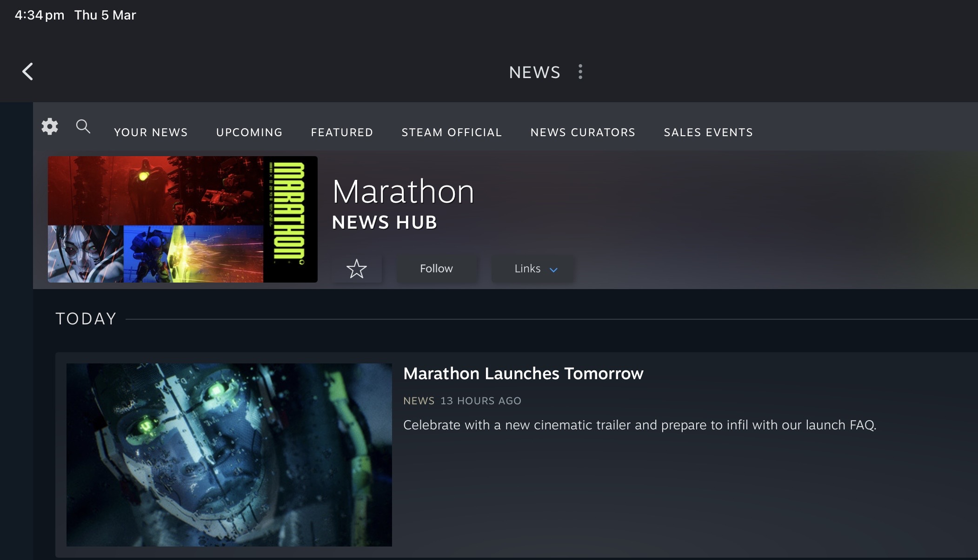Go to the Steam Official tab

click(x=452, y=132)
